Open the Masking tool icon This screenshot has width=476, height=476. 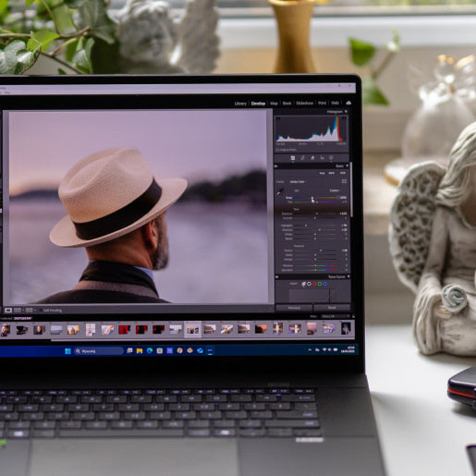331,158
